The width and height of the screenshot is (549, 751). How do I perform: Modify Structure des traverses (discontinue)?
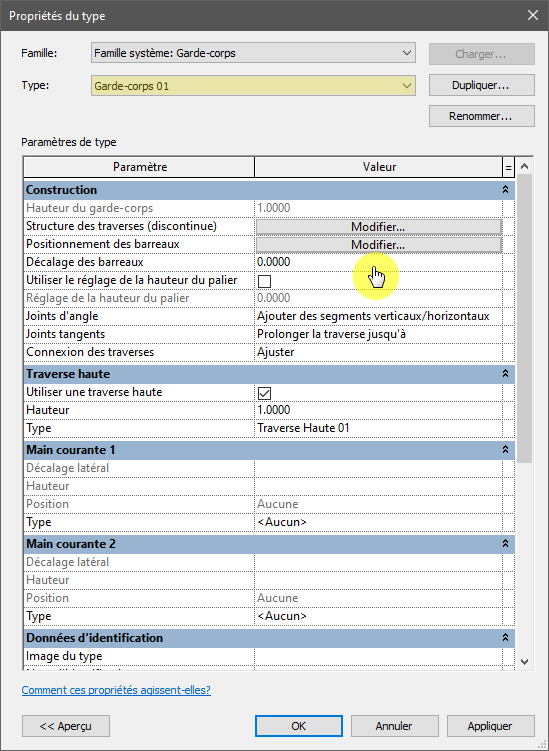click(378, 227)
